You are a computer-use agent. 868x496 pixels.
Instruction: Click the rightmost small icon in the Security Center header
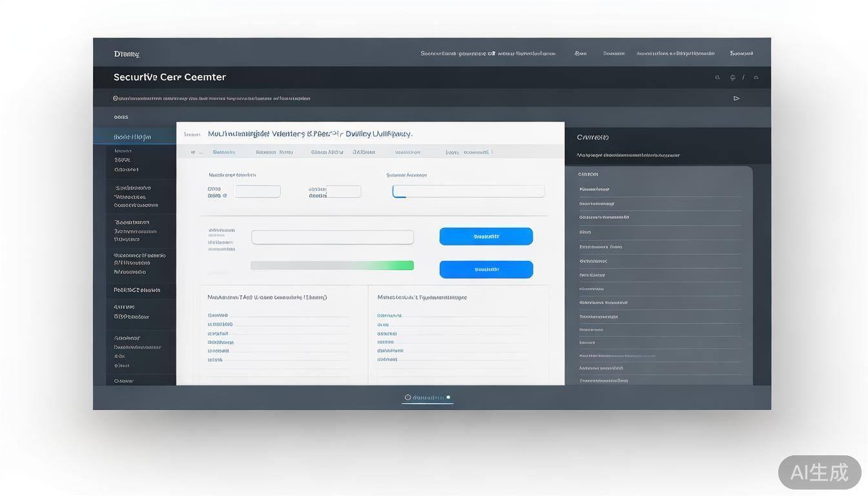coord(756,77)
